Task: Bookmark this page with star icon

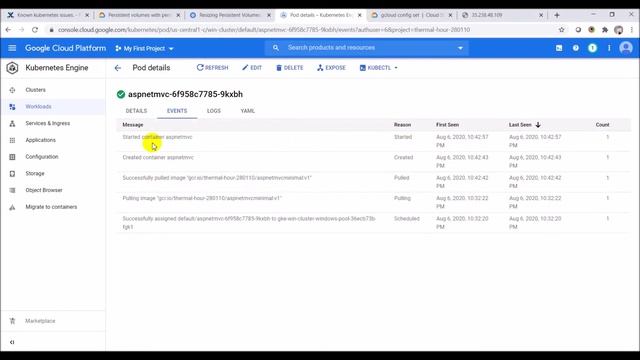Action: pyautogui.click(x=562, y=30)
